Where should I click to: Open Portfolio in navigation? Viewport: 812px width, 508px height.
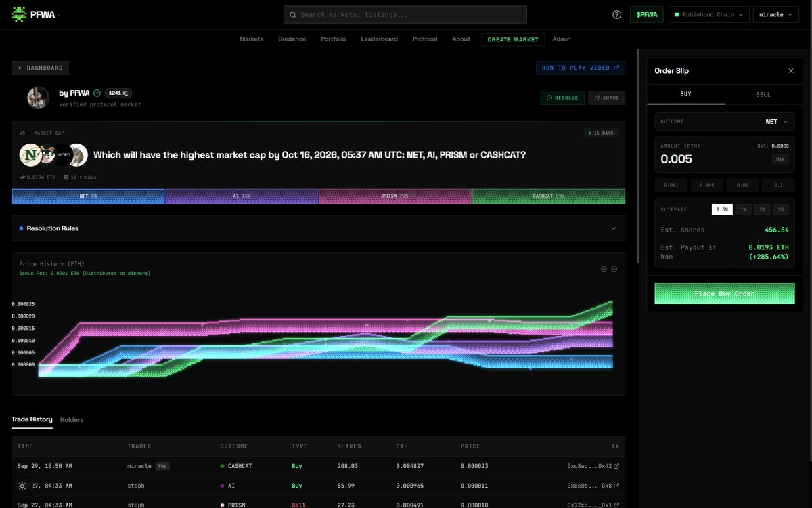point(334,39)
